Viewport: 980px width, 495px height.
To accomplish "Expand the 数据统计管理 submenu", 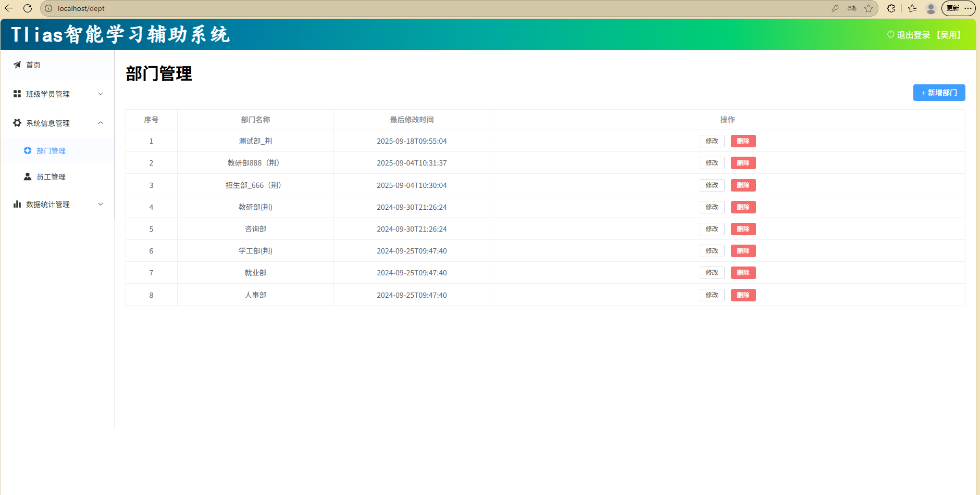I will 57,205.
